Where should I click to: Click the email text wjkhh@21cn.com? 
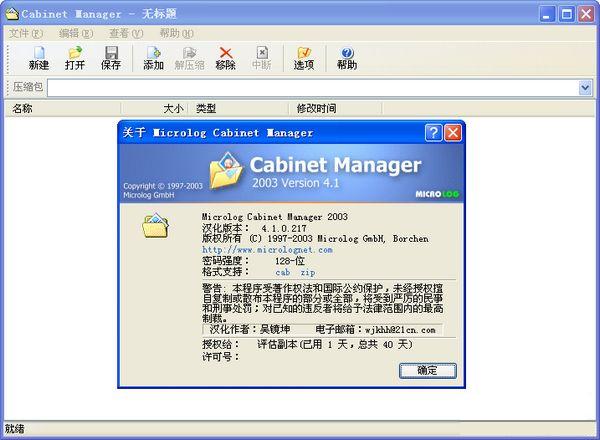point(400,329)
